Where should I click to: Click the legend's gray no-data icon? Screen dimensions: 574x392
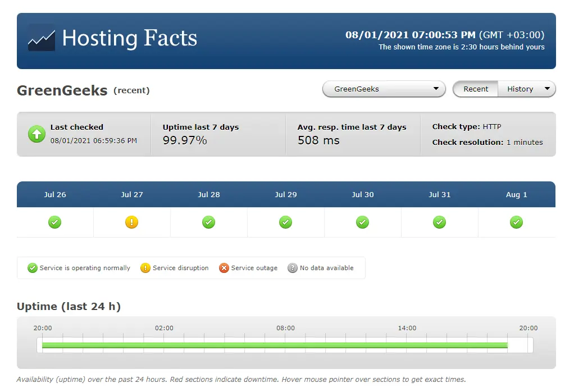coord(293,268)
